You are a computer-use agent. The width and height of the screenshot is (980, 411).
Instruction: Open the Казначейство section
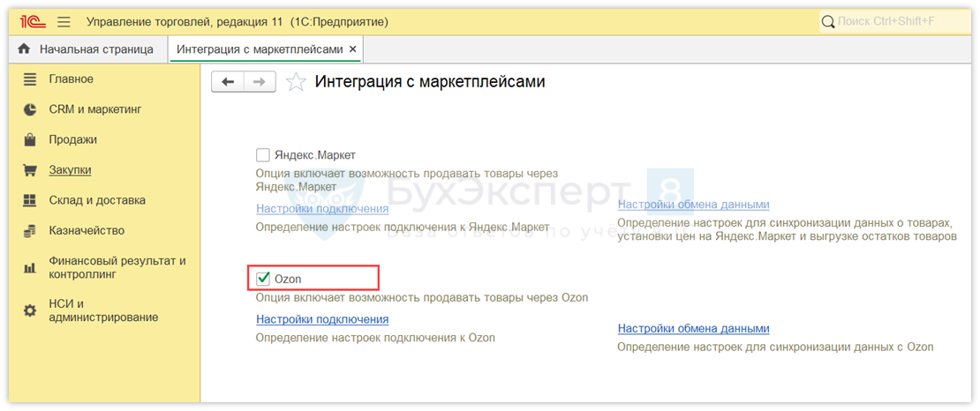click(x=87, y=230)
